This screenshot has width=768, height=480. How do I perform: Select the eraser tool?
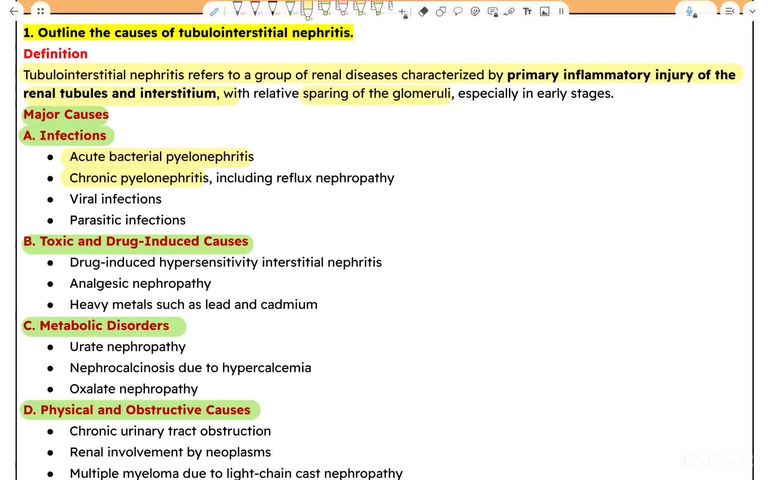[423, 12]
